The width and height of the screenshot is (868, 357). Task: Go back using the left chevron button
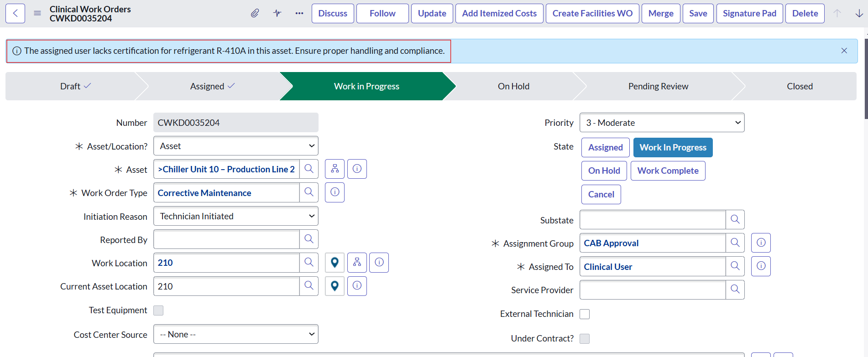coord(16,13)
